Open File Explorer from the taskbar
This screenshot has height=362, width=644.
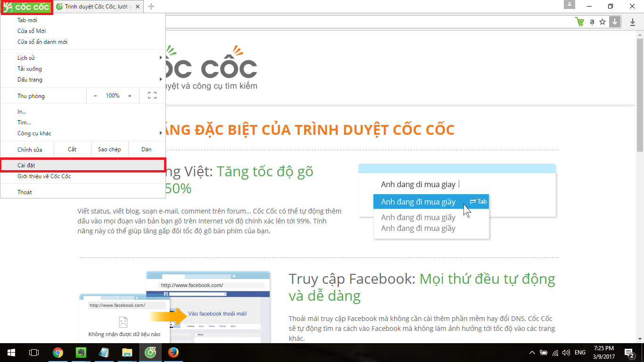[x=127, y=352]
